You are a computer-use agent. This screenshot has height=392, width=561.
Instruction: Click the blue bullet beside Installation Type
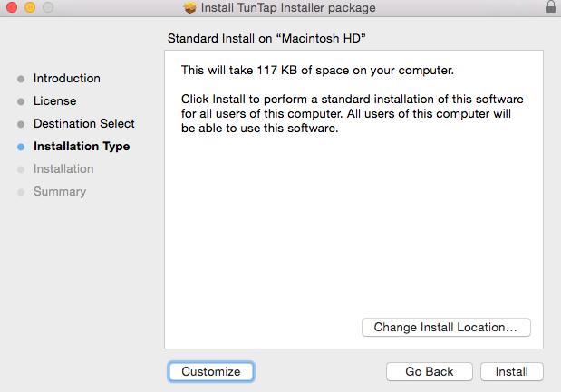click(x=21, y=147)
